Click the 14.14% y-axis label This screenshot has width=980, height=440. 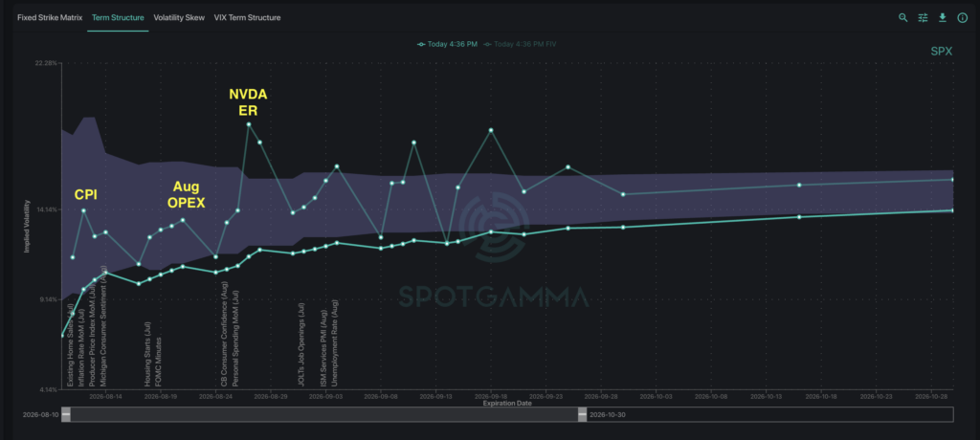48,209
